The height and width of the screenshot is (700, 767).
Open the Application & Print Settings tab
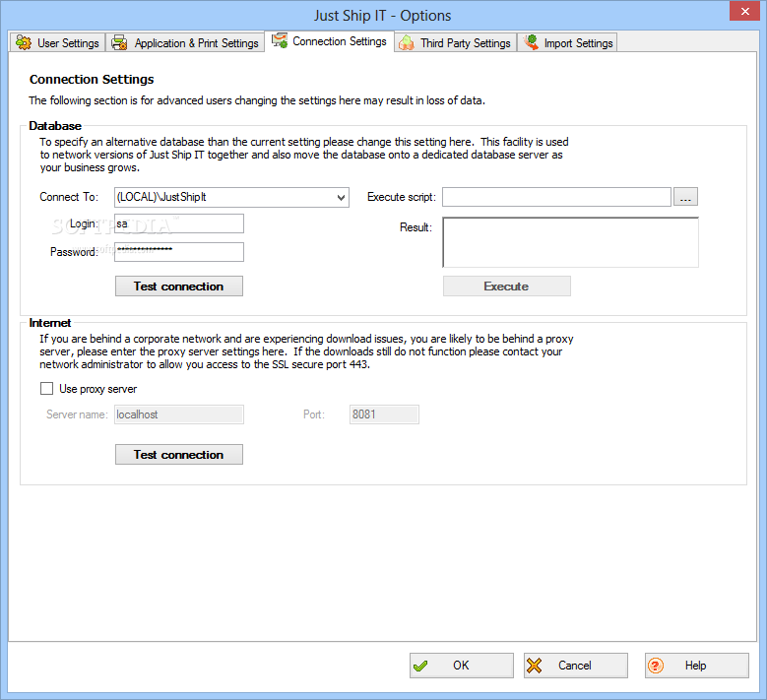pyautogui.click(x=185, y=43)
